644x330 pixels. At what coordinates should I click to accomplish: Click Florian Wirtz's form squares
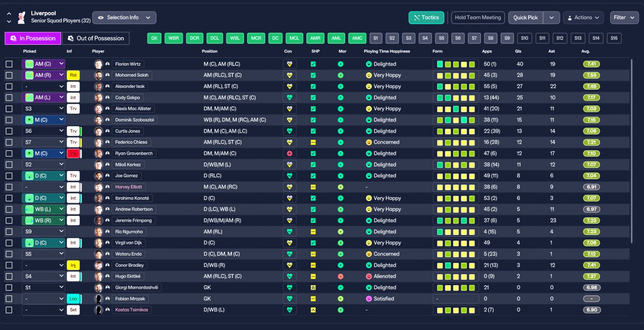[456, 64]
